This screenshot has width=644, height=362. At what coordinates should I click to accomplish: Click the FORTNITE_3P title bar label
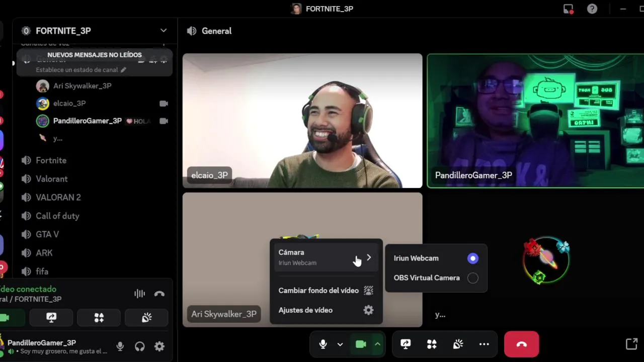330,9
